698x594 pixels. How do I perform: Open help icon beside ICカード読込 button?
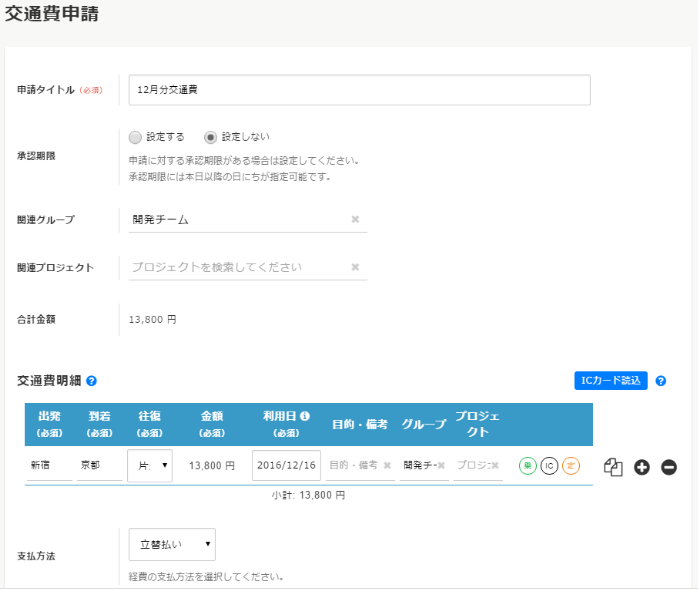click(x=661, y=381)
